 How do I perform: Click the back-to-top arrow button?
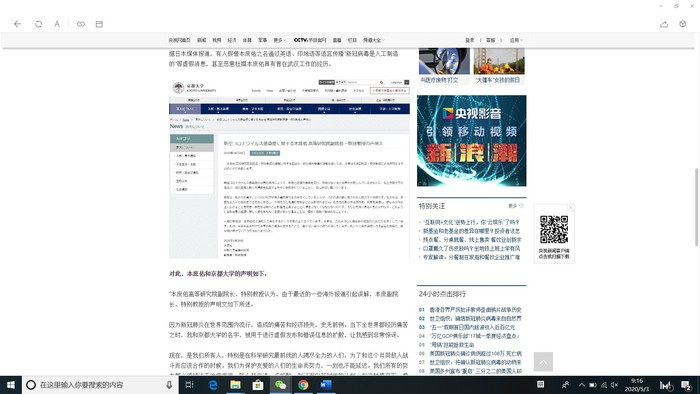[543, 362]
